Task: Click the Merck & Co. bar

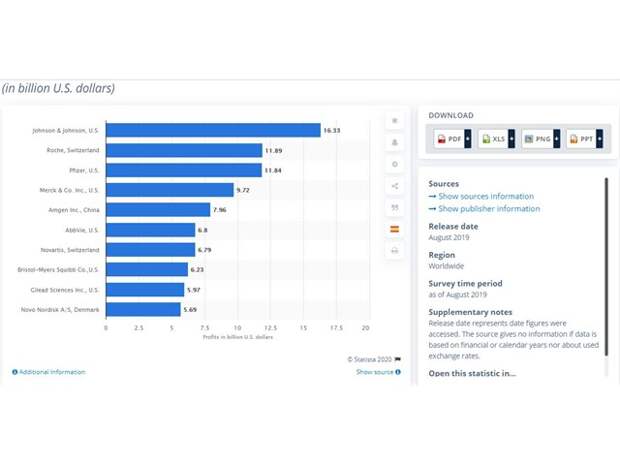Action: coord(170,190)
